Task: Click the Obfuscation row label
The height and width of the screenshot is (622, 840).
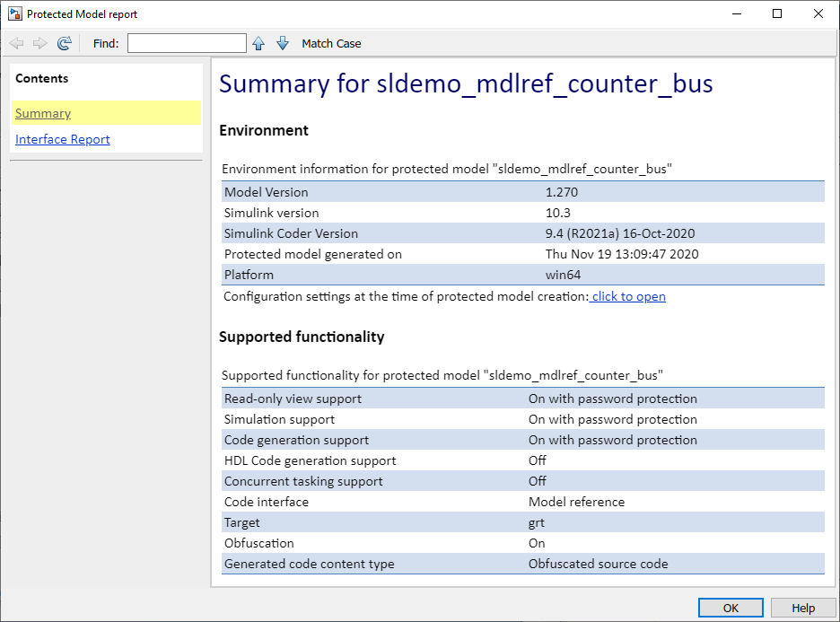Action: click(259, 543)
